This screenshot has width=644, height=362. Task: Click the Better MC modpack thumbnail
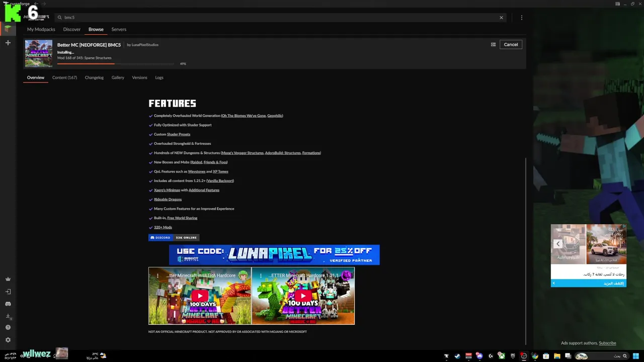pyautogui.click(x=39, y=53)
